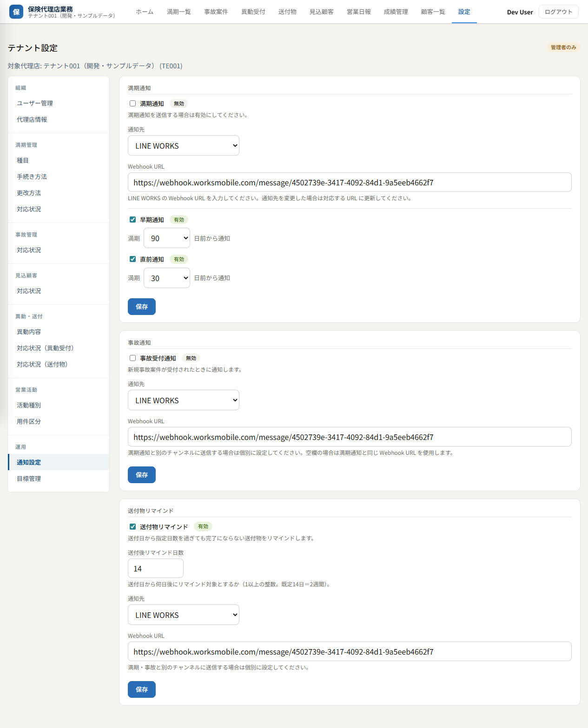Screen dimensions: 588x728
Task: Open the 事故案件 tab
Action: pyautogui.click(x=216, y=12)
